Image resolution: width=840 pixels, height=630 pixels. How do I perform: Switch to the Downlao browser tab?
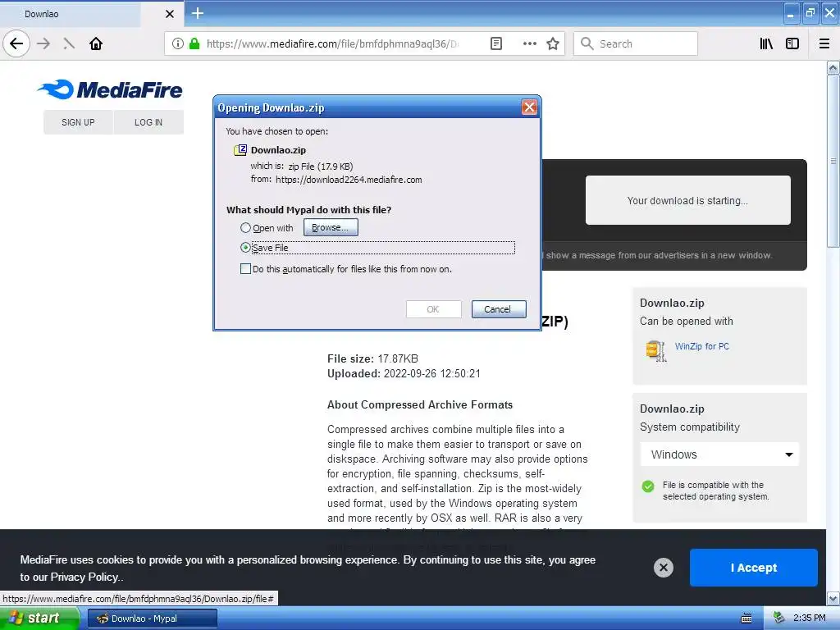click(71, 13)
